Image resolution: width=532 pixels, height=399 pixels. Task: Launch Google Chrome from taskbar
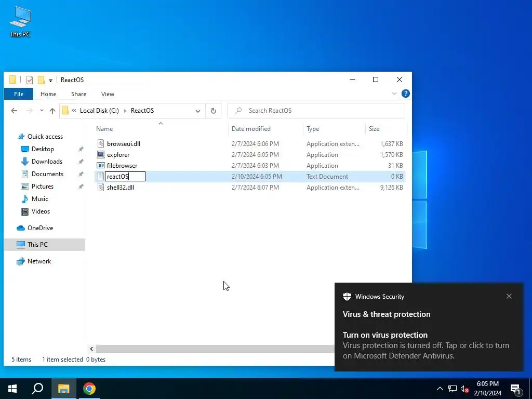pos(89,389)
